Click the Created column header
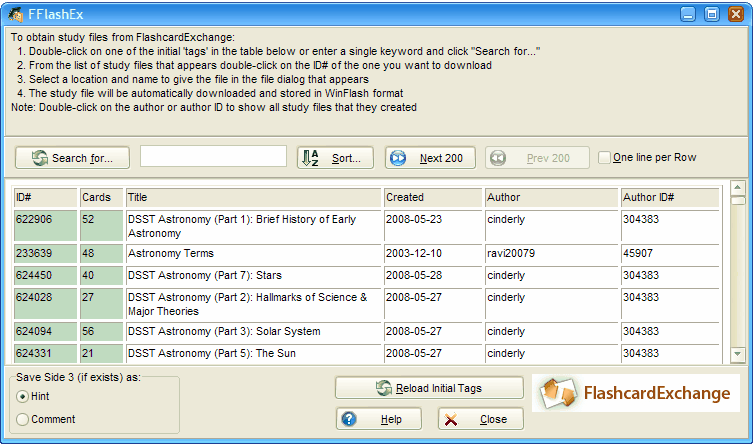Screen dimensions: 753x444 tap(433, 197)
